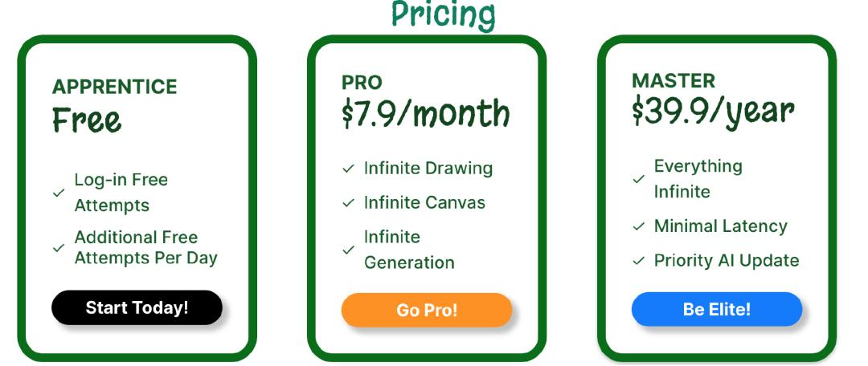Click the Free price label
Screen dimensions: 868x366
[86, 120]
